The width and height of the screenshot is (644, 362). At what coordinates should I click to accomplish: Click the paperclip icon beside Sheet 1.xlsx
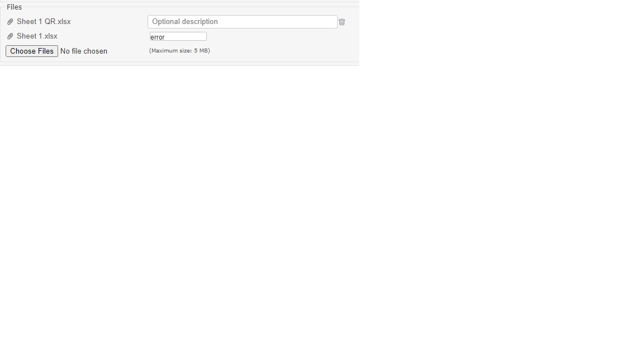(x=10, y=36)
